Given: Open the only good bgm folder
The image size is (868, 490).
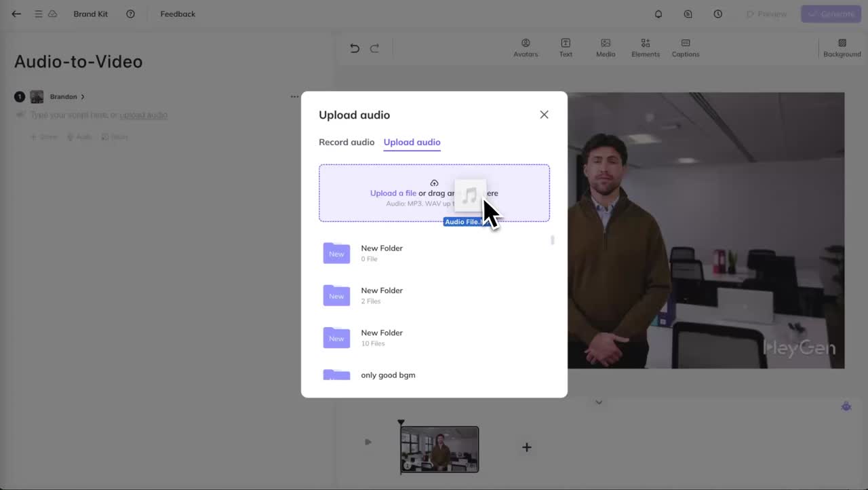Looking at the screenshot, I should pos(434,374).
